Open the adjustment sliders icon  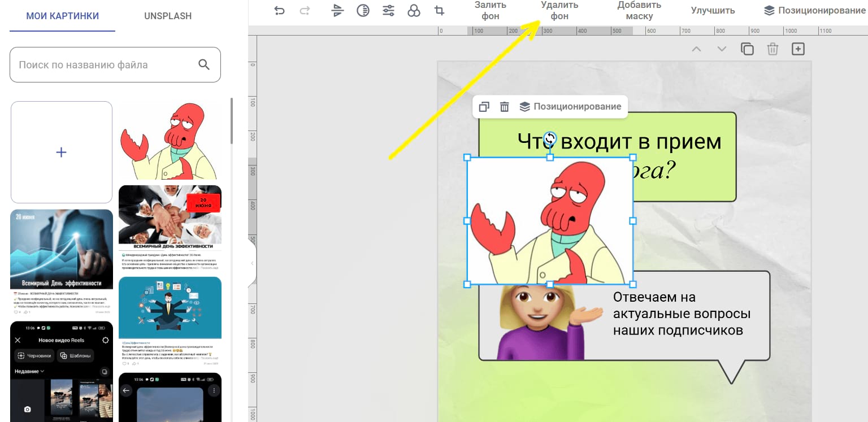[x=388, y=10]
